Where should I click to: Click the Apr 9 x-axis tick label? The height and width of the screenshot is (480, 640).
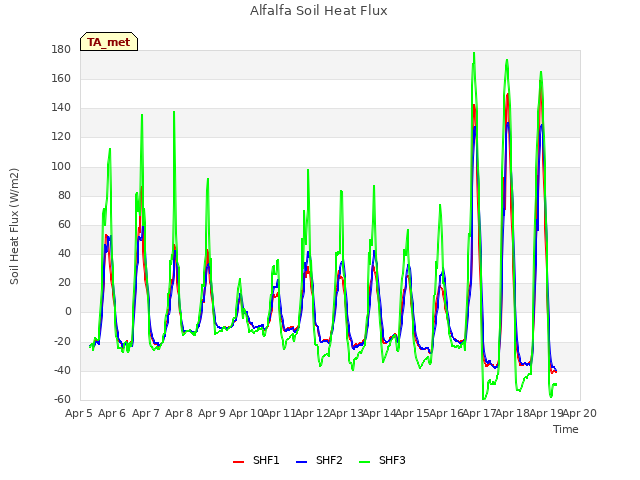click(x=212, y=413)
